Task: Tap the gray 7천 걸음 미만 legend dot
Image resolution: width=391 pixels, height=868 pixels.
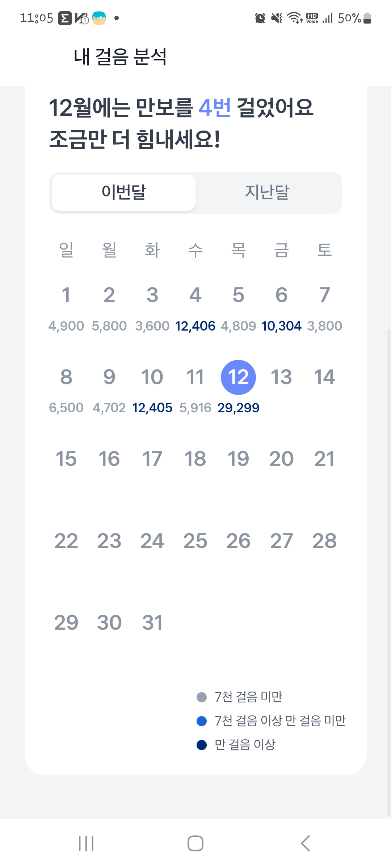Action: (202, 697)
